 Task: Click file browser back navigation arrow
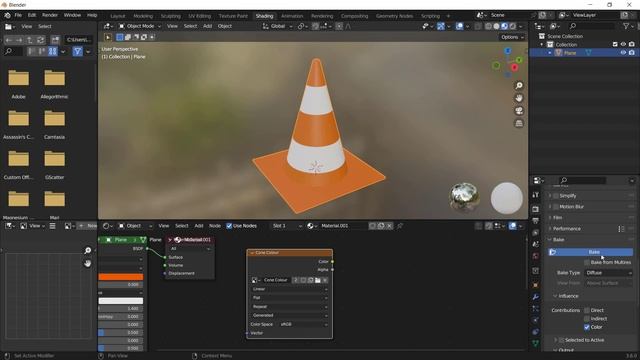[9, 40]
